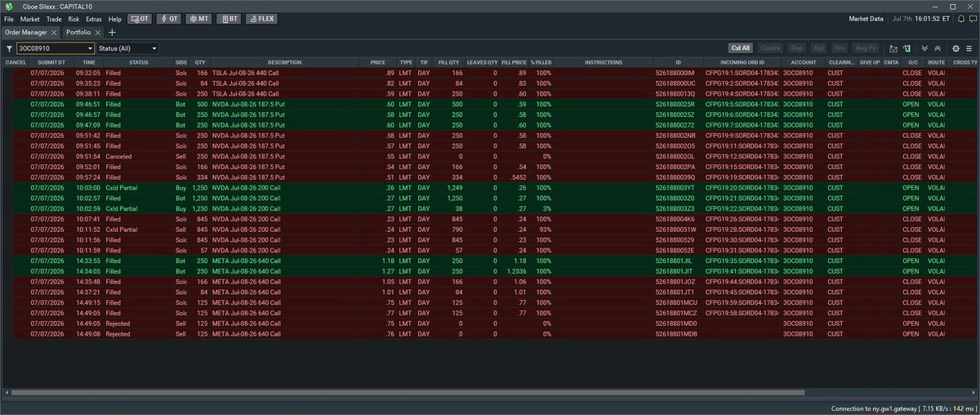The height and width of the screenshot is (415, 980).
Task: Expand all rows double-chevron down
Action: [924, 49]
